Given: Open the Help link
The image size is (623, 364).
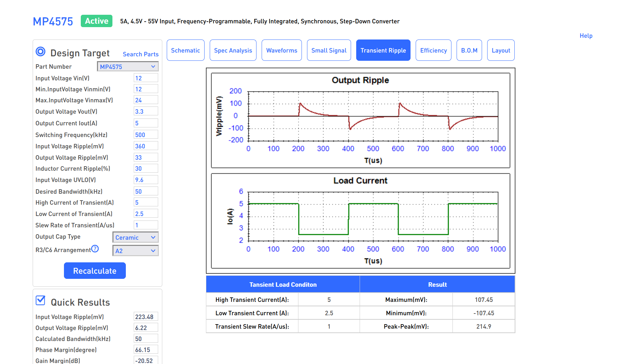Looking at the screenshot, I should click(586, 36).
